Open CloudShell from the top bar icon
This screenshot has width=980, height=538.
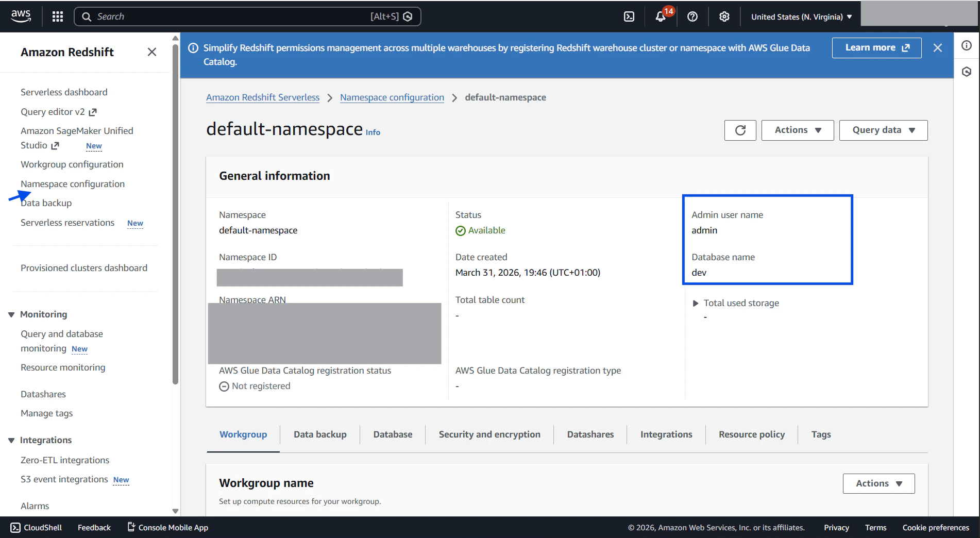[x=629, y=16]
